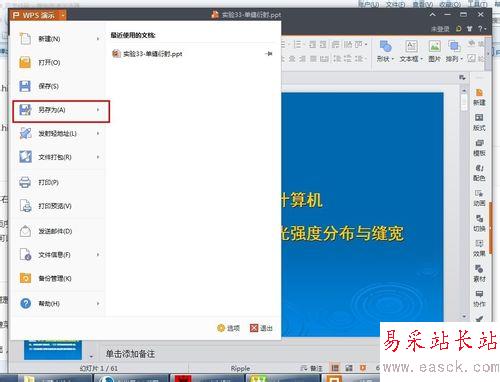Switch to slide sorter view in status bar

pyautogui.click(x=349, y=368)
